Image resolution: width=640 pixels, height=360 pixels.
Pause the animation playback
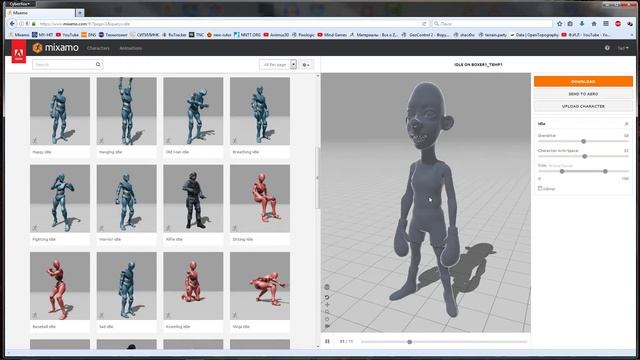click(x=327, y=341)
